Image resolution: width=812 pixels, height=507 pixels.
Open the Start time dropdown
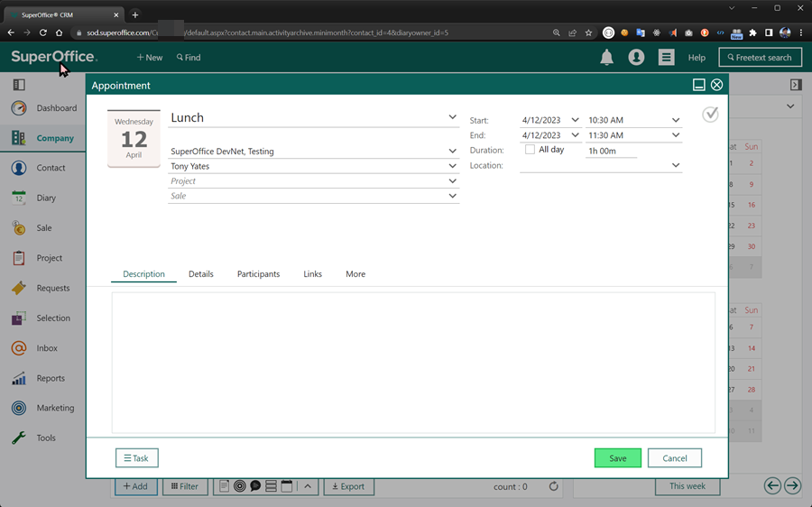pyautogui.click(x=675, y=120)
